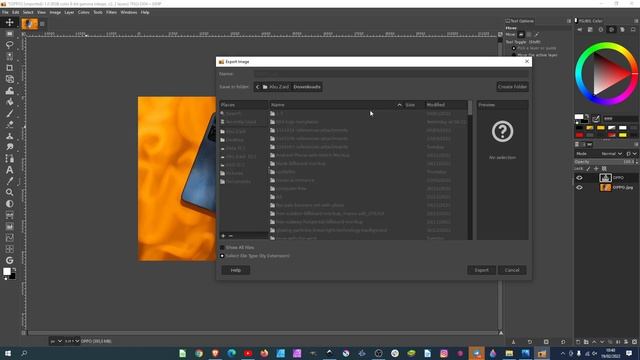Select the Free Select lasso tool
This screenshot has width=640, height=360.
pyautogui.click(x=9, y=45)
